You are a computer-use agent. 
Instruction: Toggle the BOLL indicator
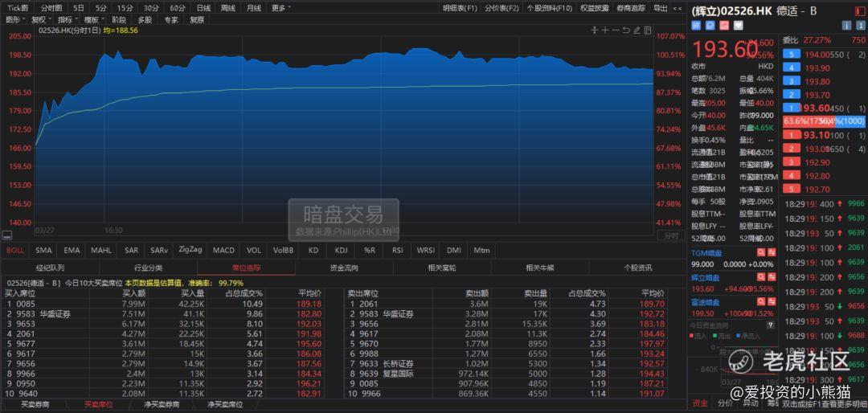[15, 250]
